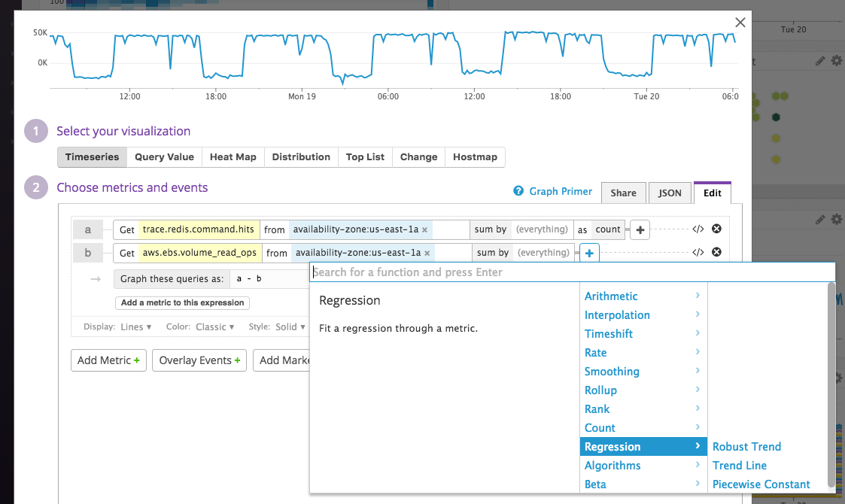This screenshot has height=504, width=845.
Task: Switch to the Heat Map visualization tab
Action: pos(233,156)
